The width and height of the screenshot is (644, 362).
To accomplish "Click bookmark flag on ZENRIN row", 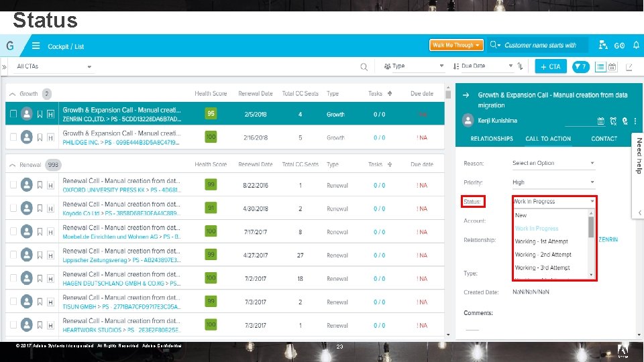I will [x=40, y=114].
